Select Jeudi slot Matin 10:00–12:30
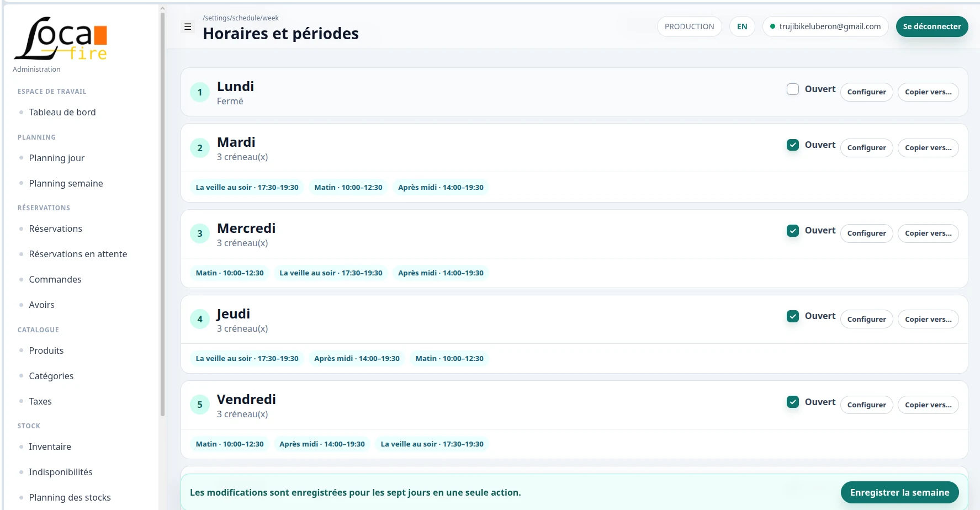The height and width of the screenshot is (510, 980). pos(449,359)
